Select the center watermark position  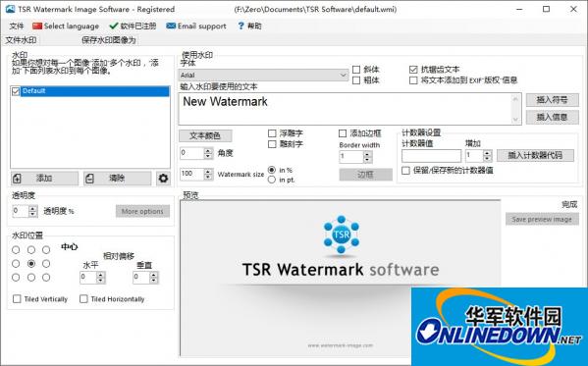[x=31, y=264]
